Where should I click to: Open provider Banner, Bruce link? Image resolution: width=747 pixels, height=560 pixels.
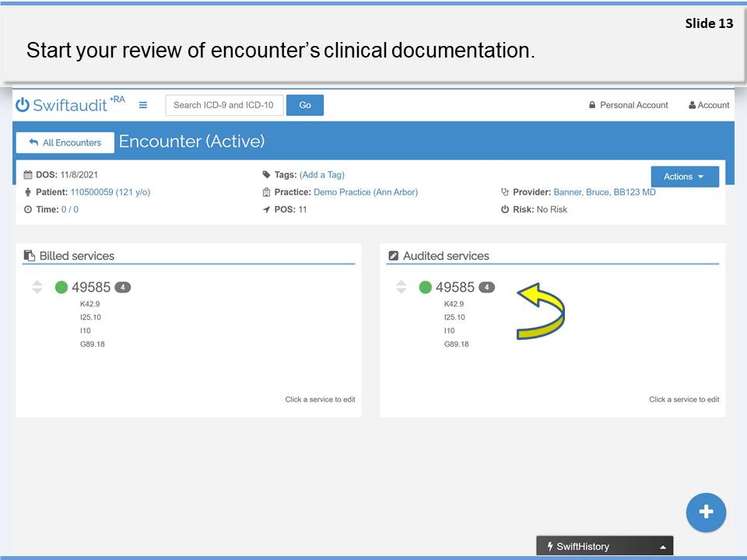point(604,192)
